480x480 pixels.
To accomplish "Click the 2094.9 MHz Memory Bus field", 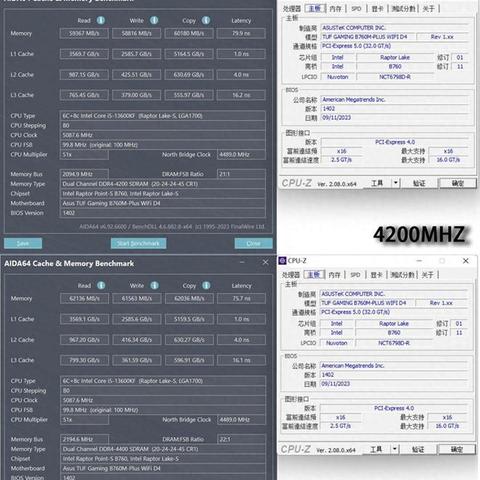I will coord(84,174).
